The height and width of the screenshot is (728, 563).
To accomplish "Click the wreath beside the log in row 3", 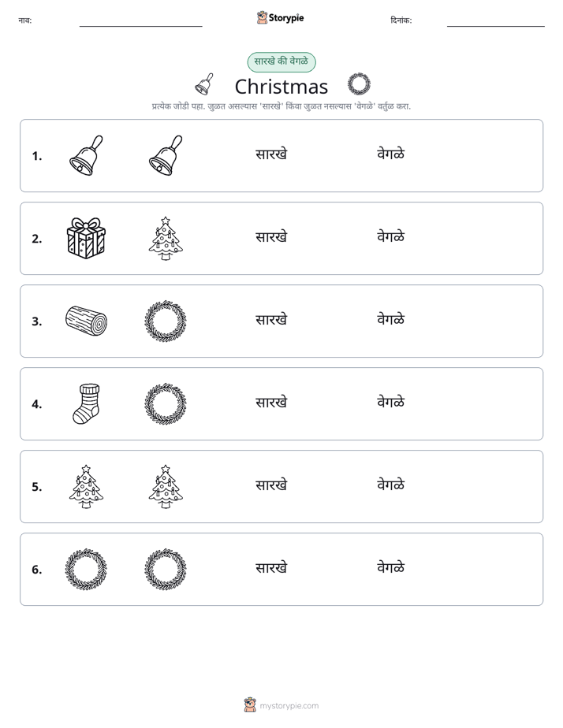I will tap(166, 321).
